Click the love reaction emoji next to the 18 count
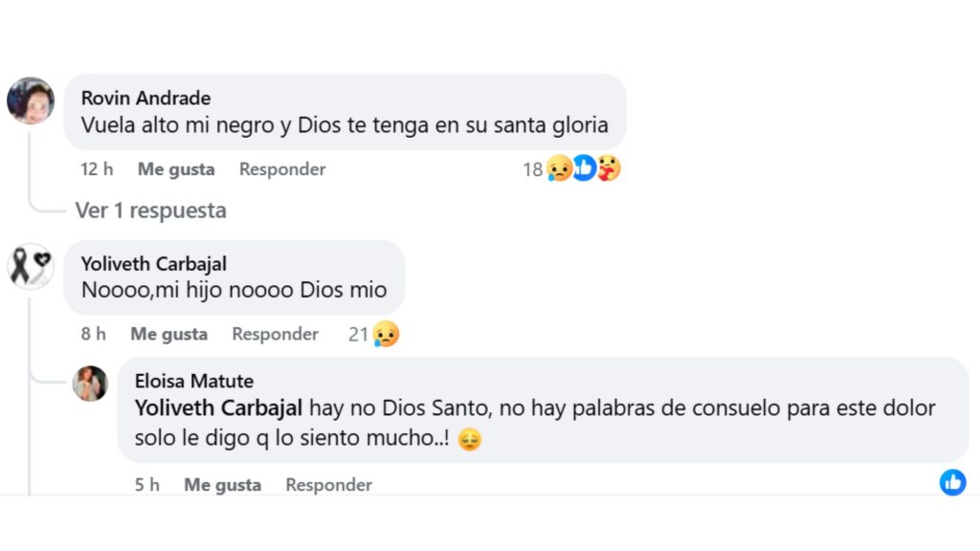This screenshot has width=980, height=551. (607, 167)
